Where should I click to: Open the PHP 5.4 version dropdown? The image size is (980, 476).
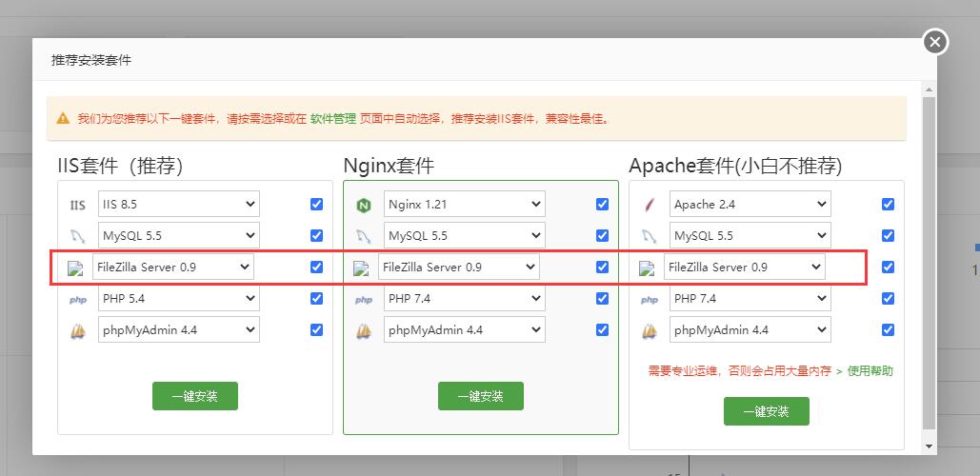coord(179,299)
